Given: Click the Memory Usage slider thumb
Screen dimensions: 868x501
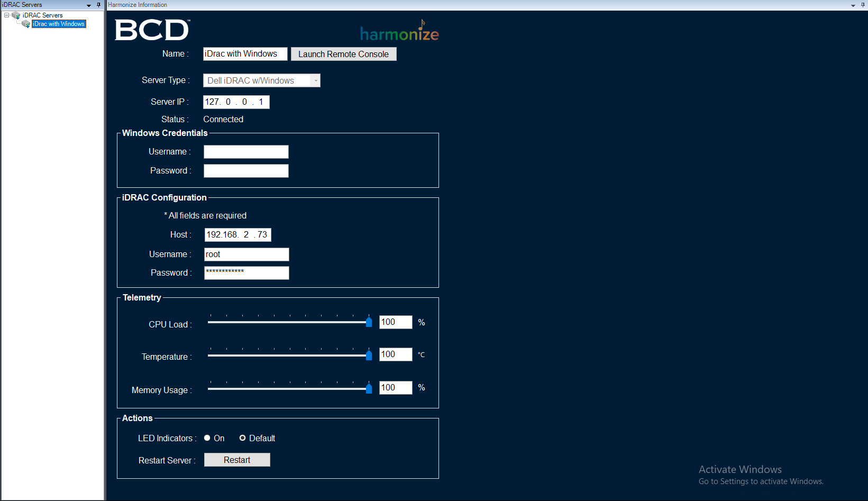Looking at the screenshot, I should click(369, 389).
